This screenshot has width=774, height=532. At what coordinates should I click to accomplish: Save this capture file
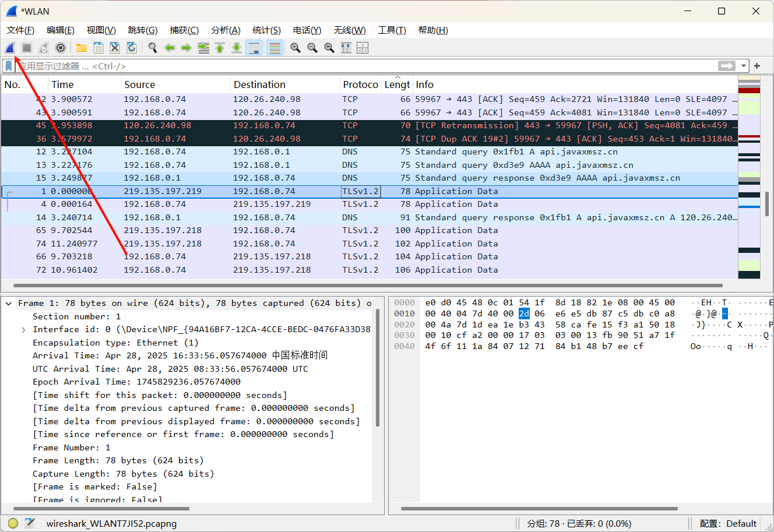point(98,48)
